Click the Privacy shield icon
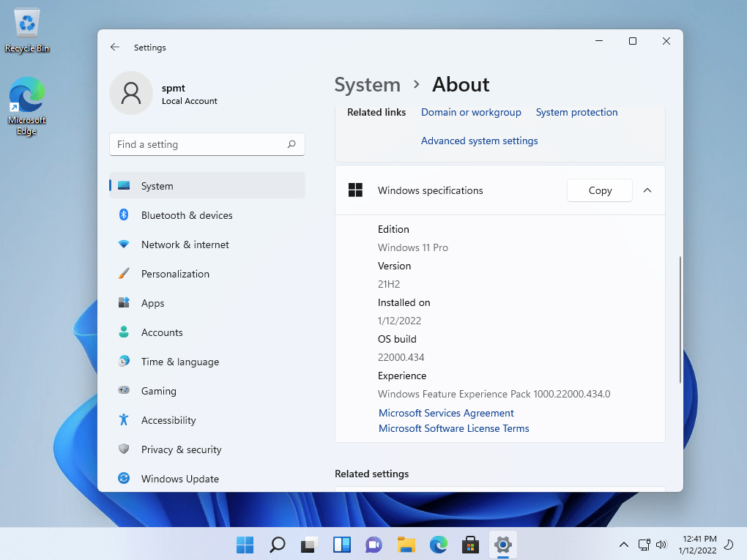This screenshot has width=747, height=560. click(124, 449)
